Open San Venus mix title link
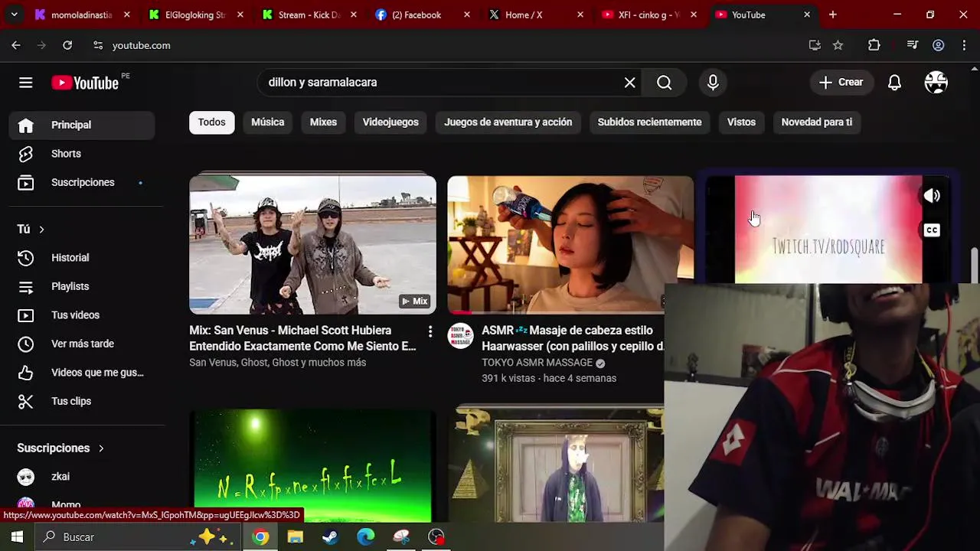Image resolution: width=980 pixels, height=551 pixels. 302,338
